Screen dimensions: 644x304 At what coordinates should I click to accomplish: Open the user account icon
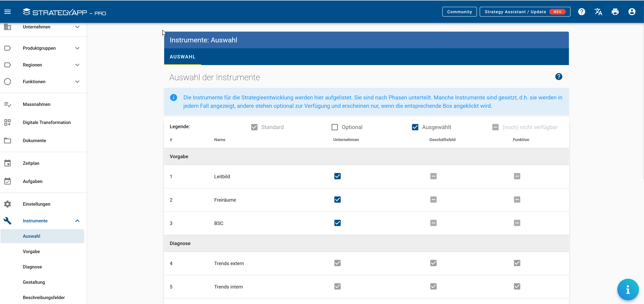click(x=632, y=12)
